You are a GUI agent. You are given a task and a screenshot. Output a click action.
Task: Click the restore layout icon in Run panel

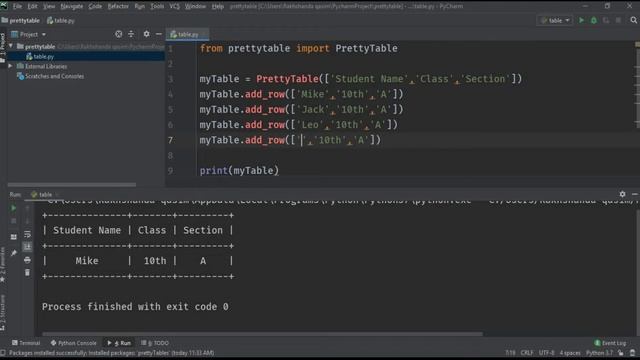[13, 237]
